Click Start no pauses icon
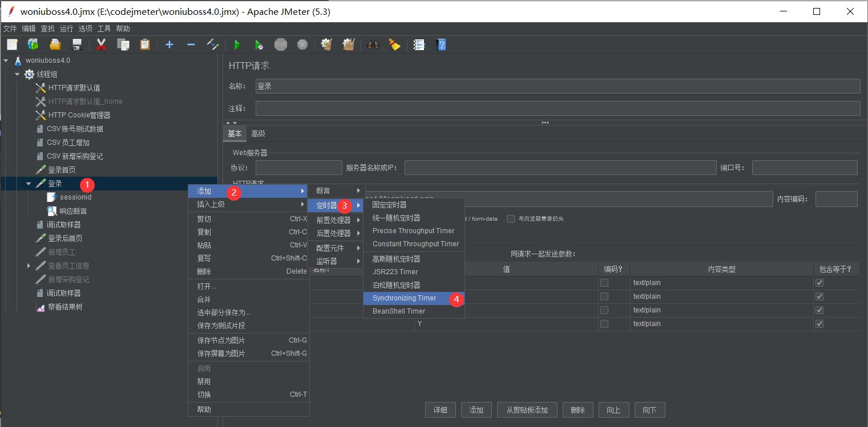This screenshot has height=427, width=868. 259,44
